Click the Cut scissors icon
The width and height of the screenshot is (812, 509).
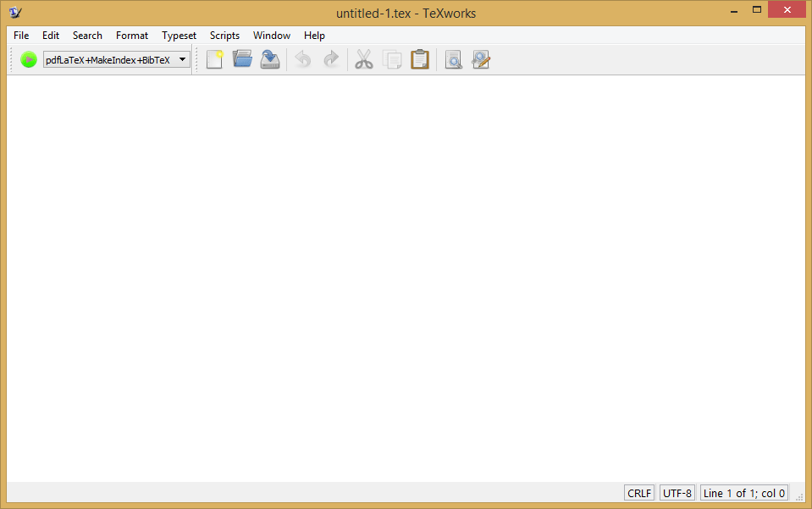364,59
